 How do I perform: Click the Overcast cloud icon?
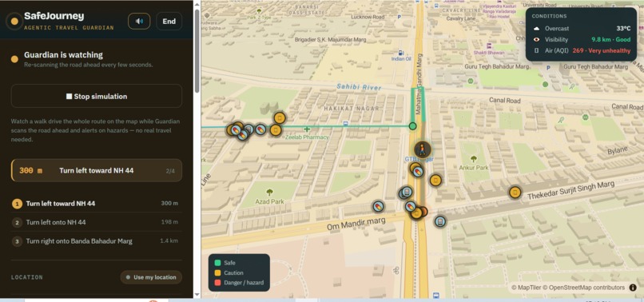click(536, 29)
